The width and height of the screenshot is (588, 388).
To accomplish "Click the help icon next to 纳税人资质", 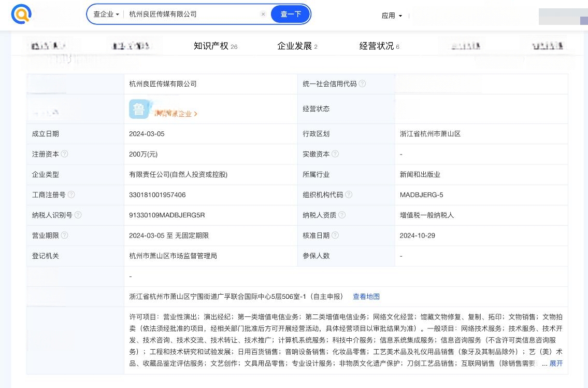I will 342,215.
